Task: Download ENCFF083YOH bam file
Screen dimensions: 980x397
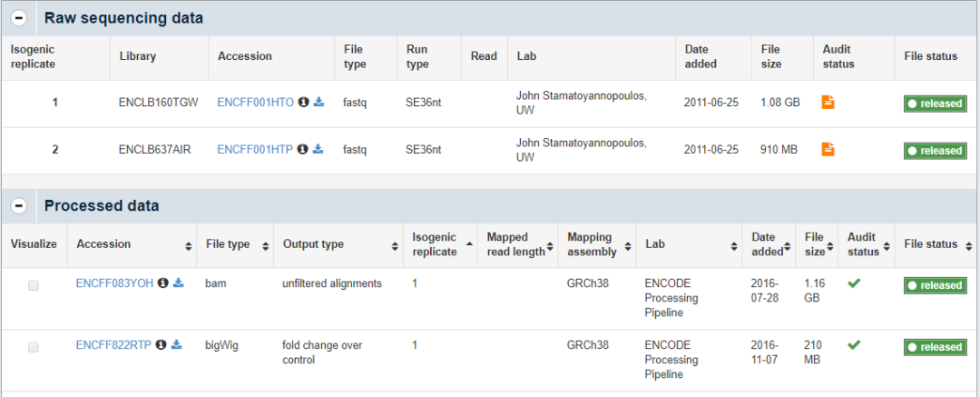Action: [x=179, y=283]
